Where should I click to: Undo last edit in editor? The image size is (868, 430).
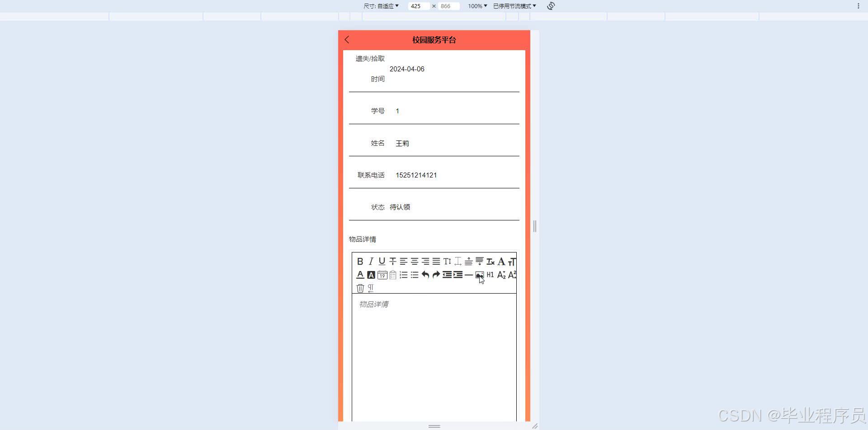pos(425,275)
